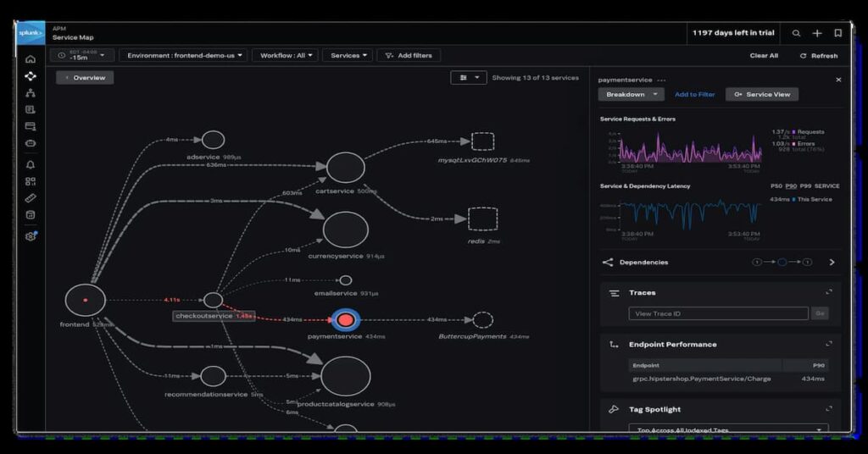Go back to Overview
The image size is (868, 454).
coord(85,78)
